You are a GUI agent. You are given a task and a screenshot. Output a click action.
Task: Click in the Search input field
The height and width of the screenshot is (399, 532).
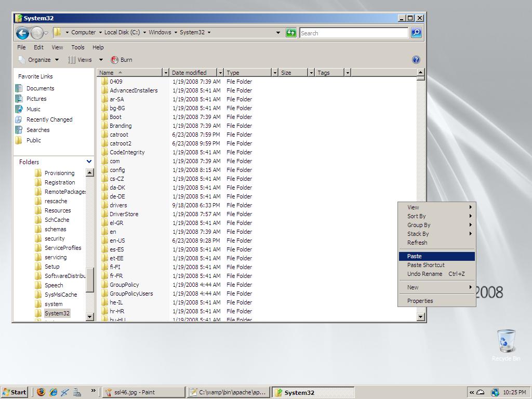[x=353, y=33]
